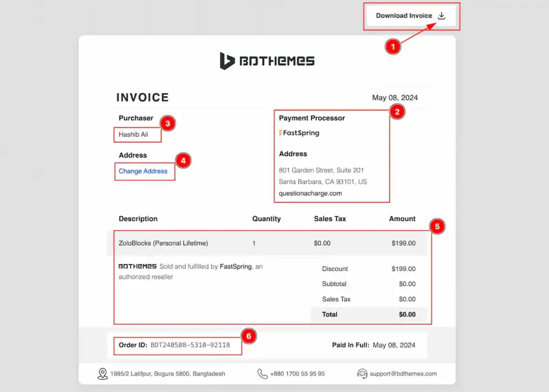Click the BdThemes logo at top
Image resolution: width=549 pixels, height=392 pixels.
coord(267,61)
